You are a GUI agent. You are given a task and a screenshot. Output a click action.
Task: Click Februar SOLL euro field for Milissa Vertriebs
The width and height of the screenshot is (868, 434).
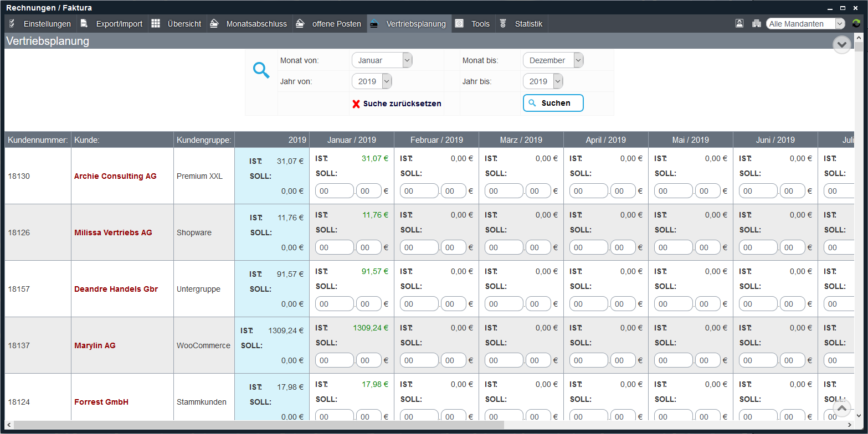point(419,247)
